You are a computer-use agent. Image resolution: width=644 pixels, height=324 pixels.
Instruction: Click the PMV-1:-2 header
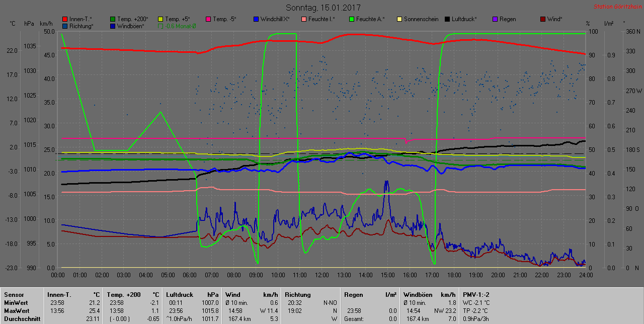(x=476, y=294)
